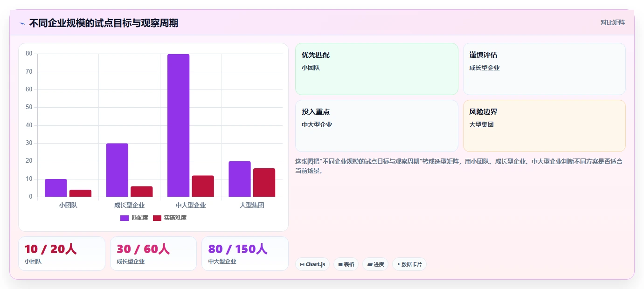Toggle the 匹配度 legend item
Viewport: 644px width, 289px height.
click(x=134, y=218)
